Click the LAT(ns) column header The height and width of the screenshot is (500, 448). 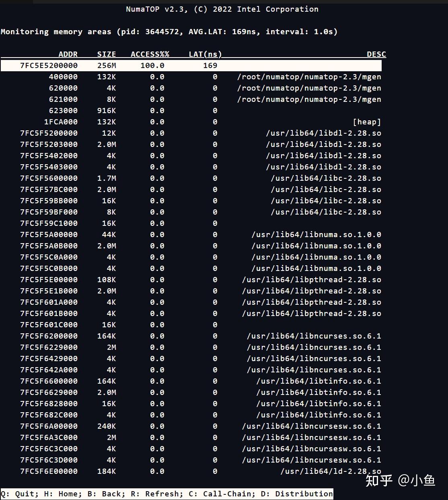tap(205, 54)
